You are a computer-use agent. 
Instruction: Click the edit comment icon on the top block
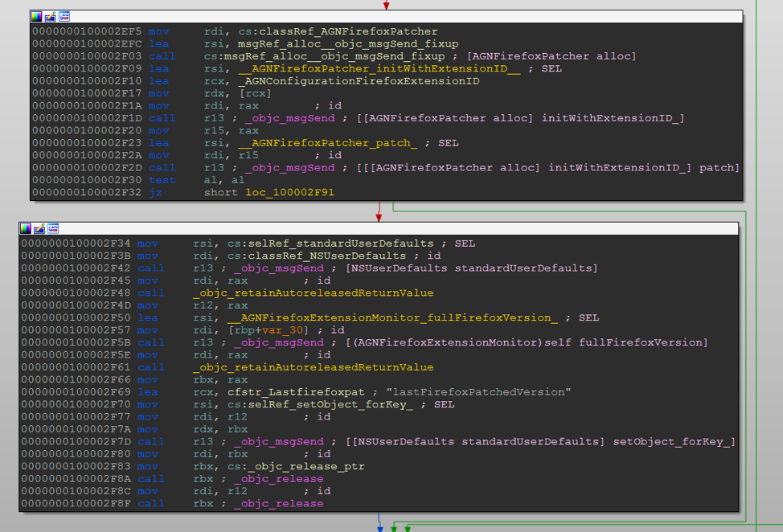[51, 16]
